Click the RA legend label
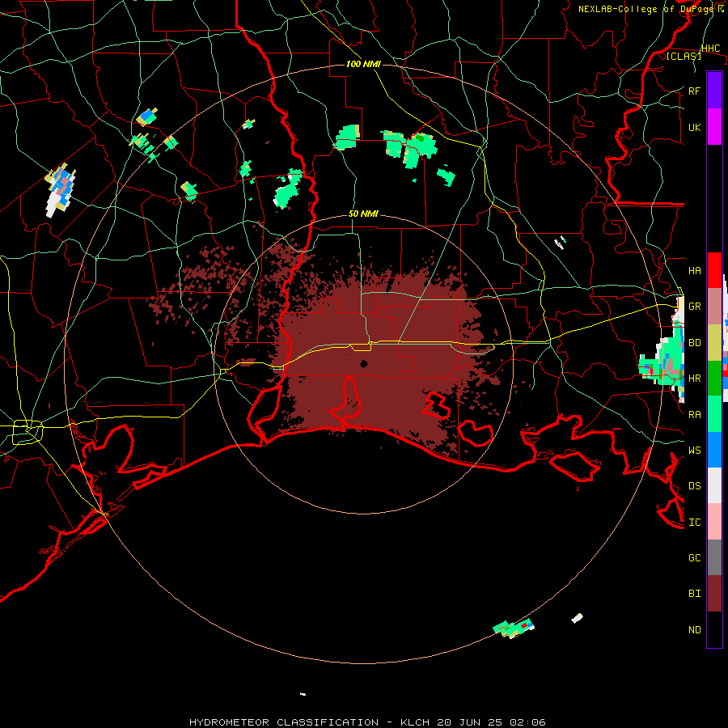 tap(695, 414)
